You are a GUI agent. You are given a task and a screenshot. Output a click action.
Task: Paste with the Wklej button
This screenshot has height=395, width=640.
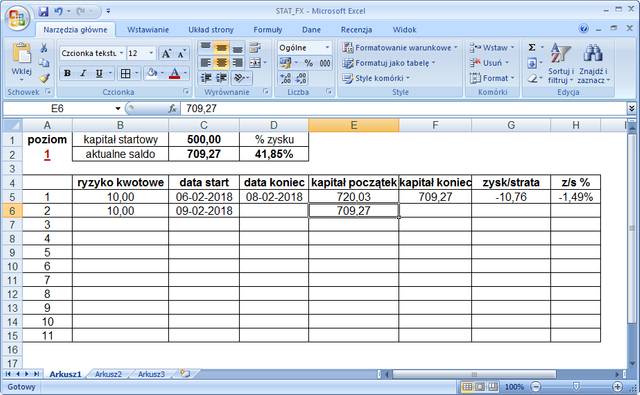21,62
